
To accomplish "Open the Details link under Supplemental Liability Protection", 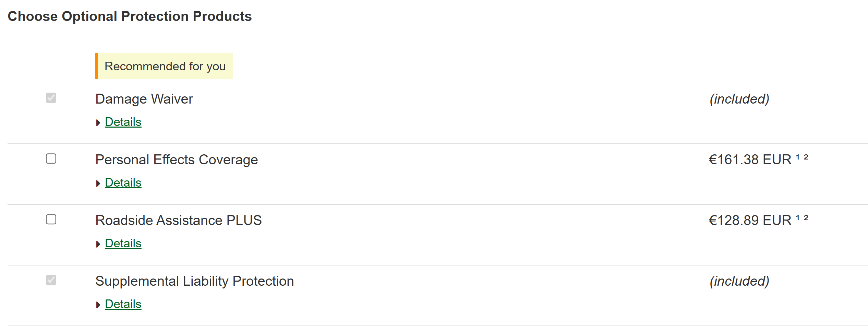I will click(x=123, y=304).
